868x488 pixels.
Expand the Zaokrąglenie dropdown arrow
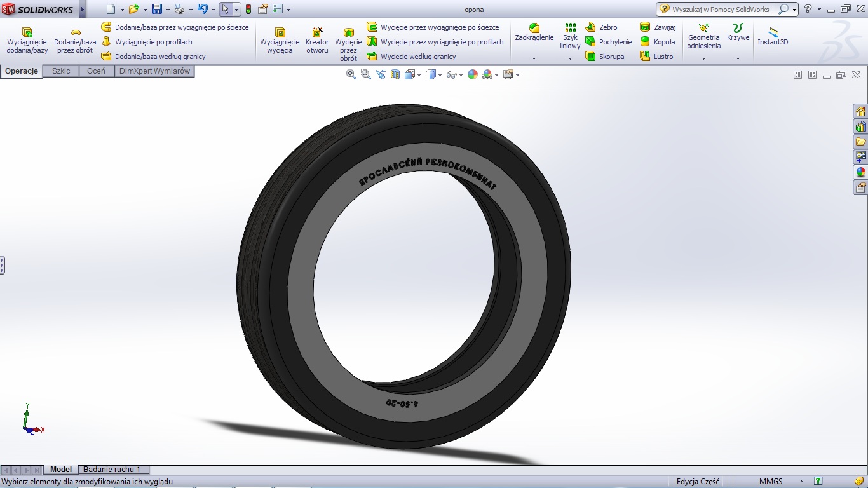pos(534,58)
